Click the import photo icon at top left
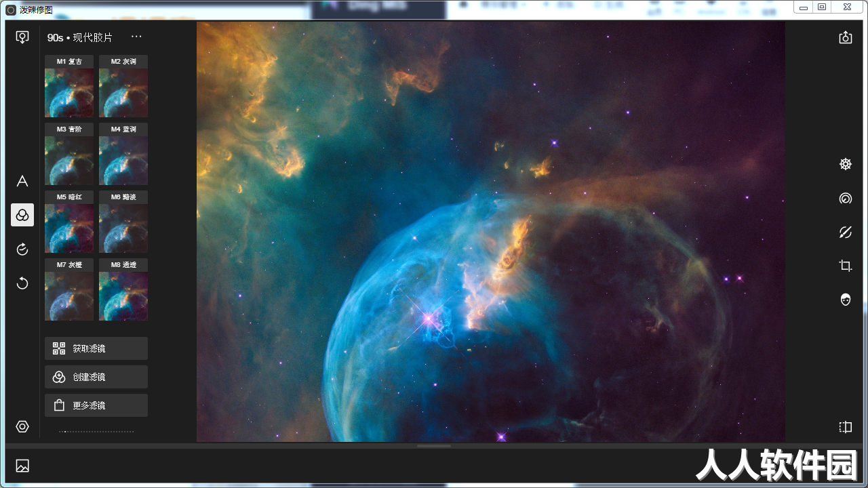The image size is (868, 488). tap(22, 37)
